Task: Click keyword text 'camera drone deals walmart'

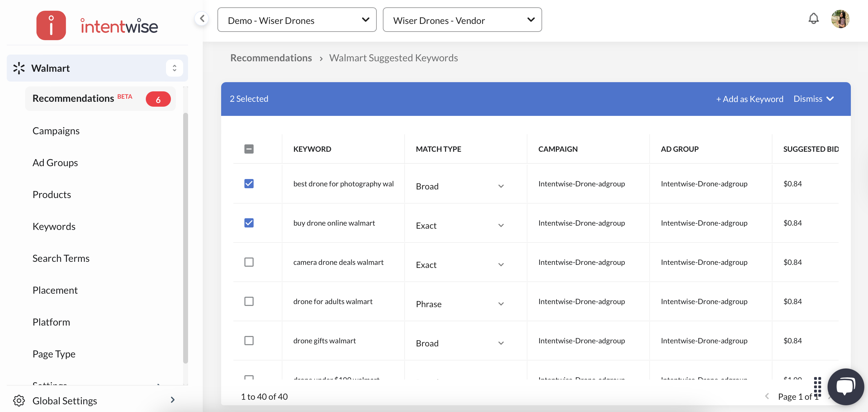Action: pos(338,262)
